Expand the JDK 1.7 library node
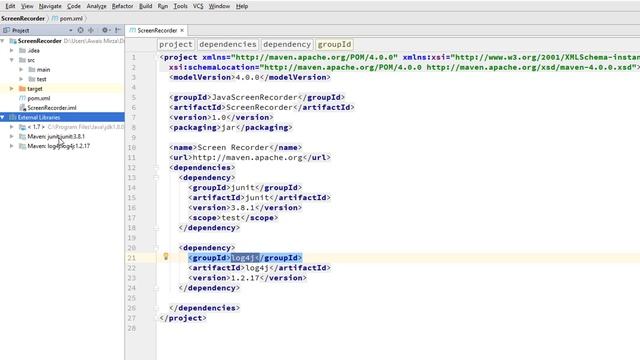Image resolution: width=640 pixels, height=360 pixels. [x=11, y=127]
